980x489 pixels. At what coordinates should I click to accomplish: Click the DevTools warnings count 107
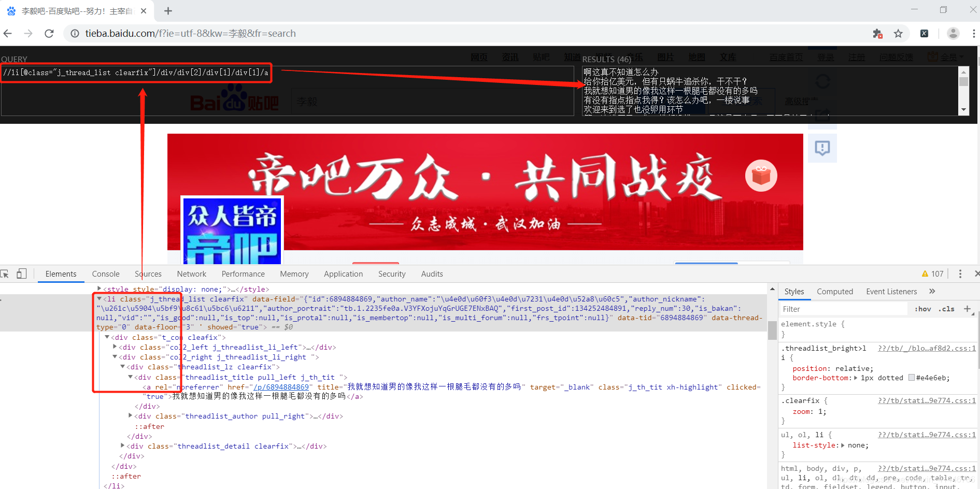point(932,274)
